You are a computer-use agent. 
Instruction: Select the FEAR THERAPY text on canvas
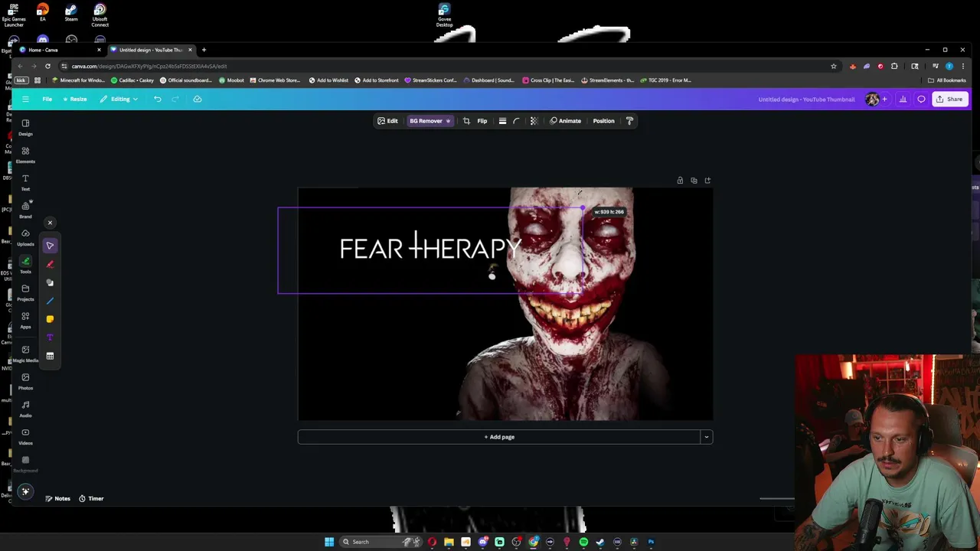point(431,248)
